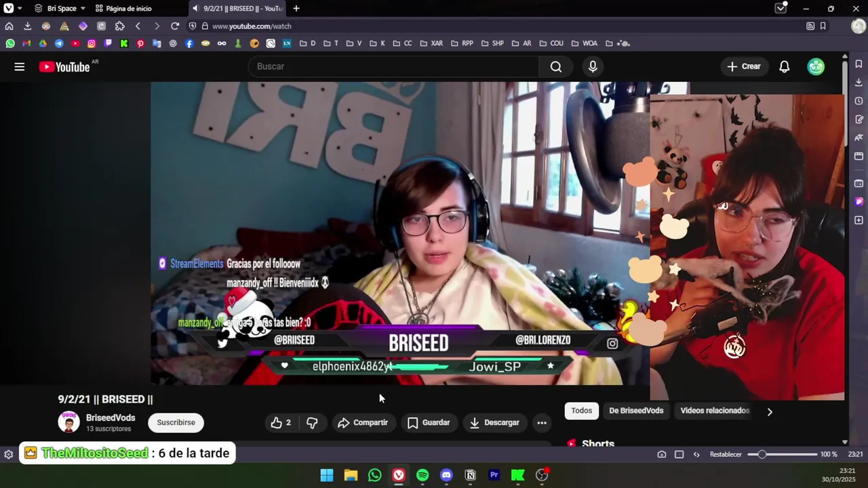
Task: Go forward with the Forward arrow
Action: 157,26
